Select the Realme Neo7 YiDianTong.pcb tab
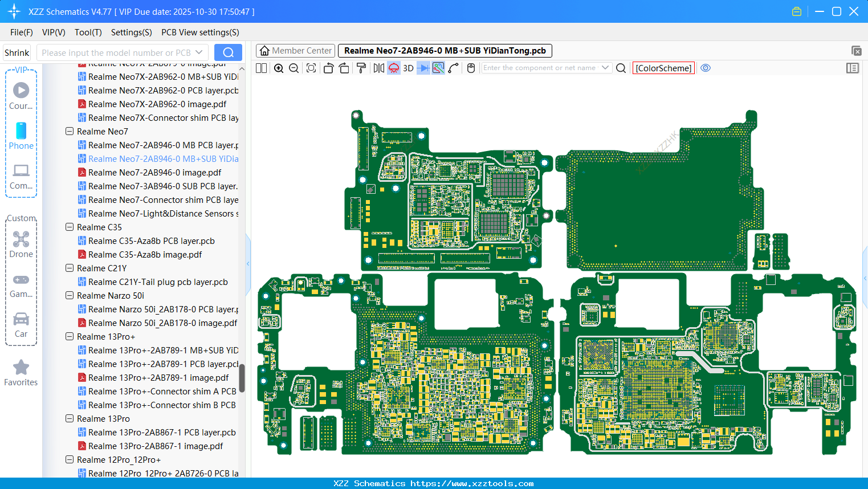The width and height of the screenshot is (868, 489). click(445, 51)
